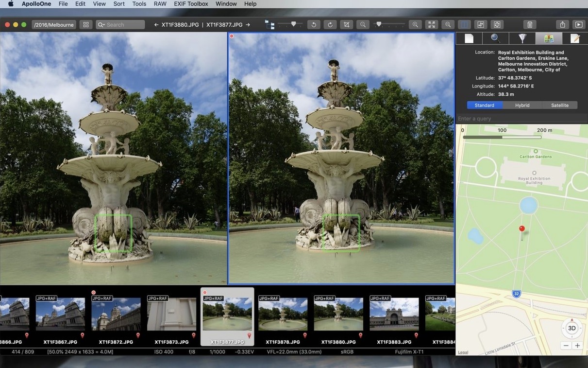Select Satellite map style
This screenshot has height=368, width=588.
click(560, 105)
